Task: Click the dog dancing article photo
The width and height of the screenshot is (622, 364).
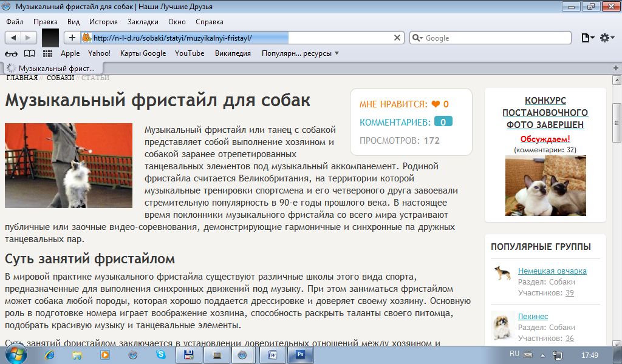Action: click(69, 166)
